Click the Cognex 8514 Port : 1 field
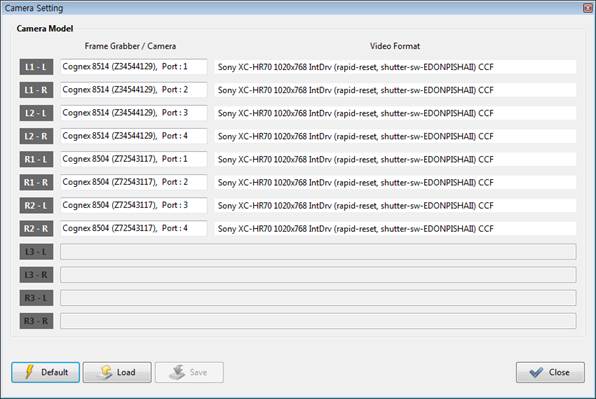Screen dimensions: 596x399 (x=134, y=67)
